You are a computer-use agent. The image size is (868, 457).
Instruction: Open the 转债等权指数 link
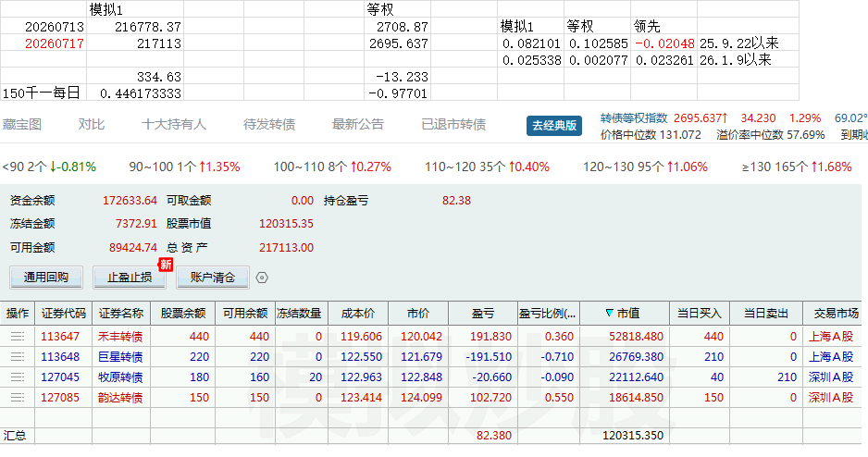(x=634, y=117)
